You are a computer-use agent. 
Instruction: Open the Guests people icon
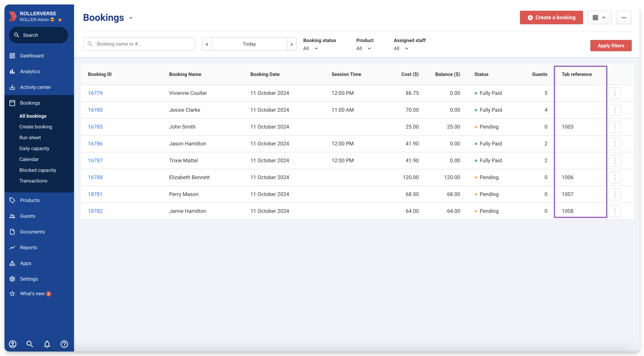click(12, 216)
